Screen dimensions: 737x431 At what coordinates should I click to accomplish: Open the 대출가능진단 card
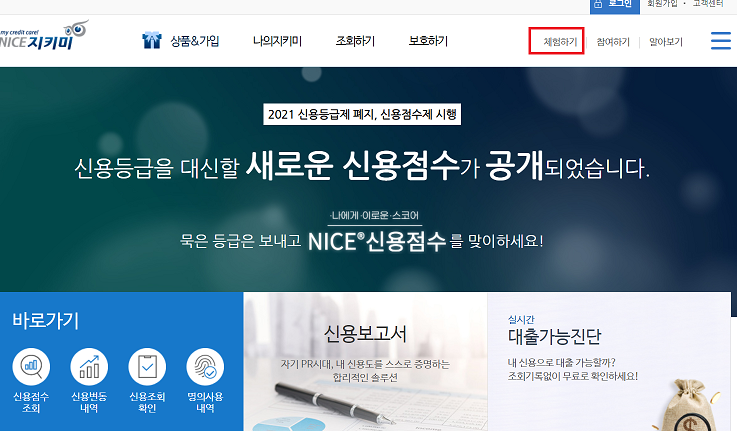[609, 361]
